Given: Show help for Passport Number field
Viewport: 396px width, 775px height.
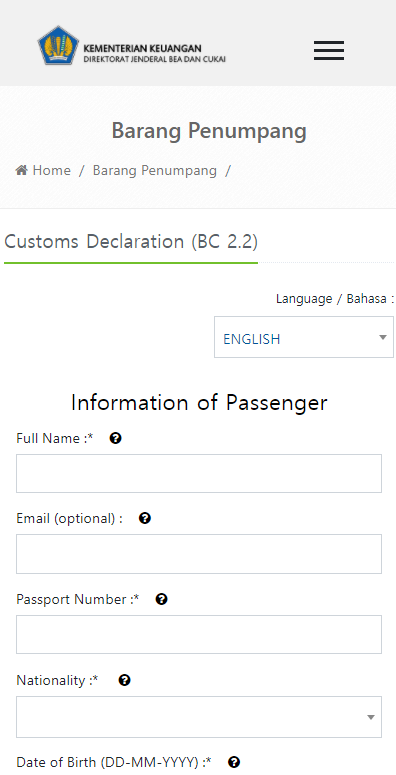Looking at the screenshot, I should click(x=162, y=599).
